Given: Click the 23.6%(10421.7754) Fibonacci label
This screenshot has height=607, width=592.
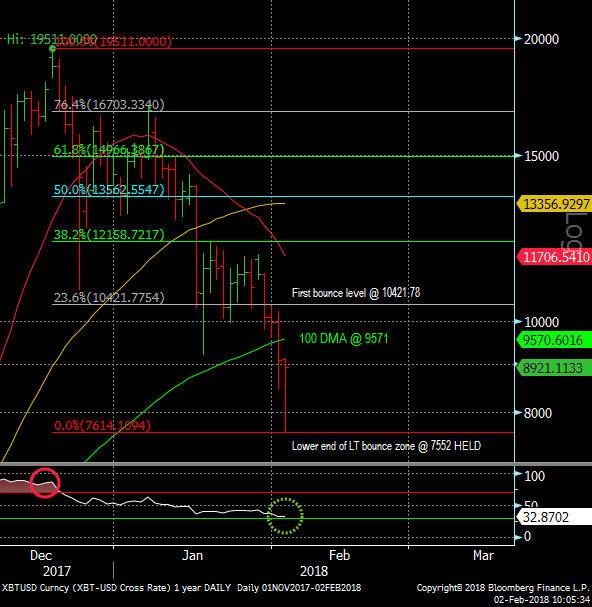Looking at the screenshot, I should tap(109, 298).
